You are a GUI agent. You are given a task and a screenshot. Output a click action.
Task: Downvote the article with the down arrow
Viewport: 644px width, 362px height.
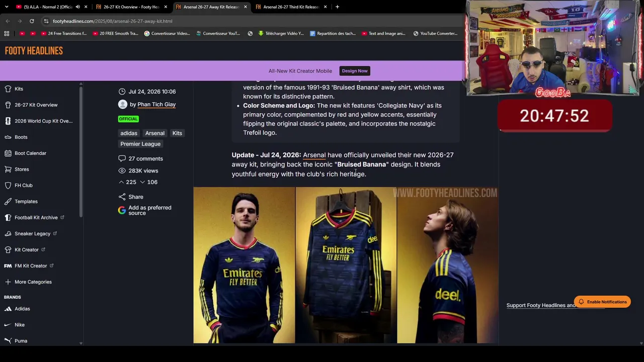[142, 182]
